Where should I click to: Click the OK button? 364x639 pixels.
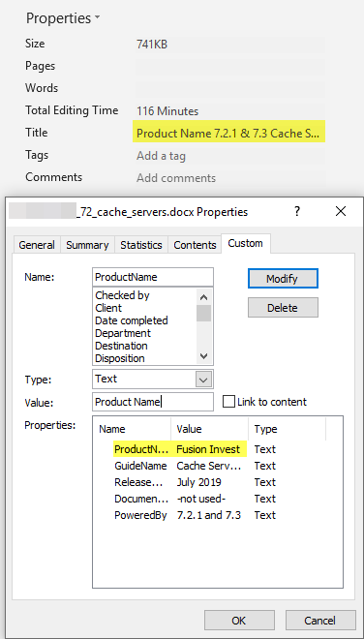pyautogui.click(x=239, y=621)
